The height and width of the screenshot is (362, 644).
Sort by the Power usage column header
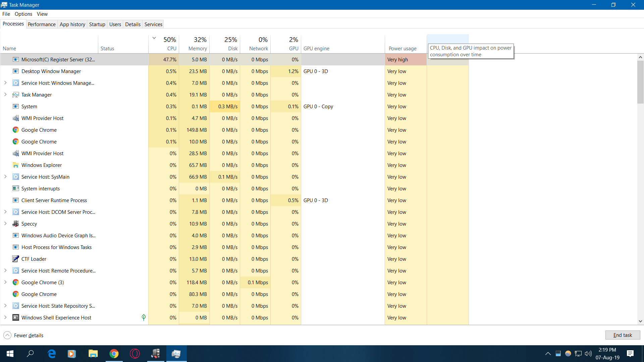click(x=406, y=44)
